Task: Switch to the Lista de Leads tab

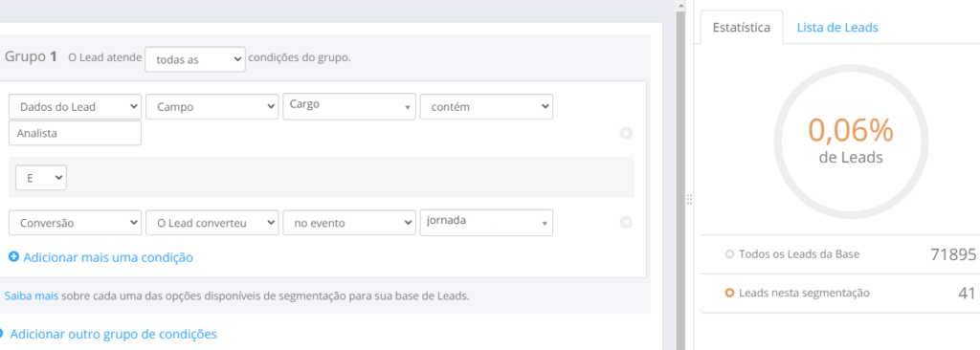Action: [836, 28]
